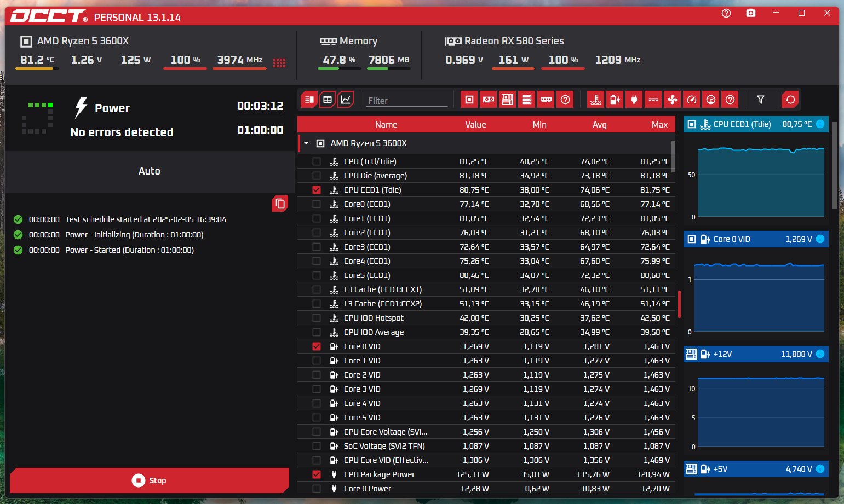844x504 pixels.
Task: Check Core 0 Power checkbox
Action: [317, 489]
